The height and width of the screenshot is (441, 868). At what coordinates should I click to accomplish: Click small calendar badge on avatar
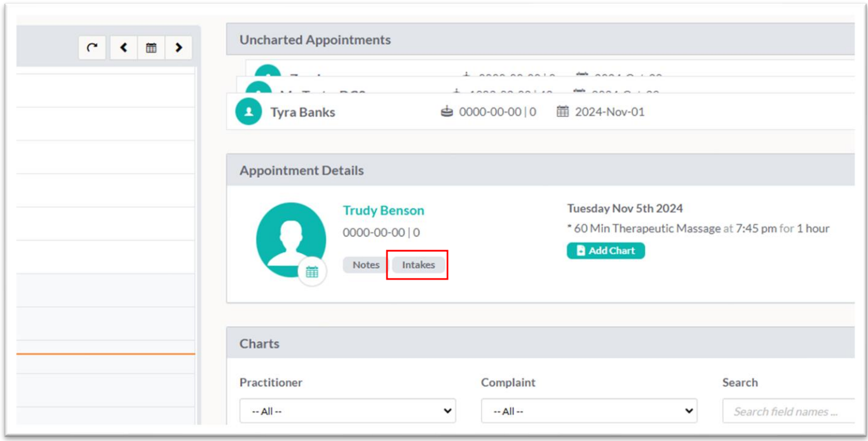click(312, 272)
